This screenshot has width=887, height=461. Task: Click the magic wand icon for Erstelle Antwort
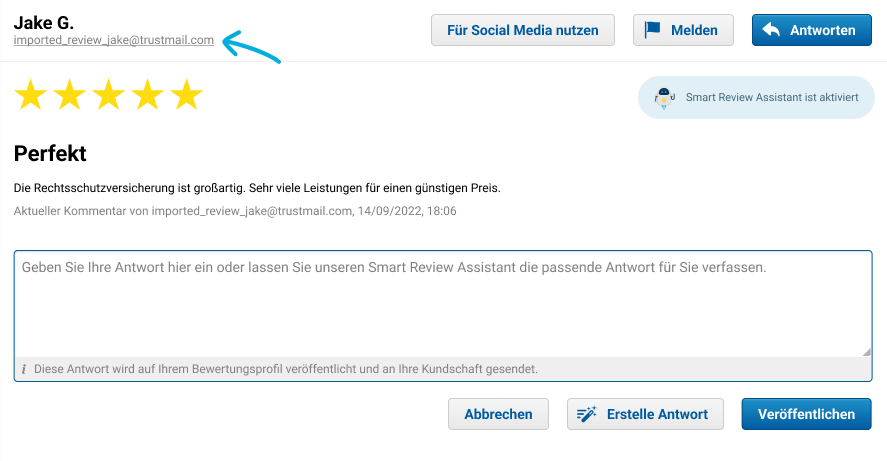point(587,414)
